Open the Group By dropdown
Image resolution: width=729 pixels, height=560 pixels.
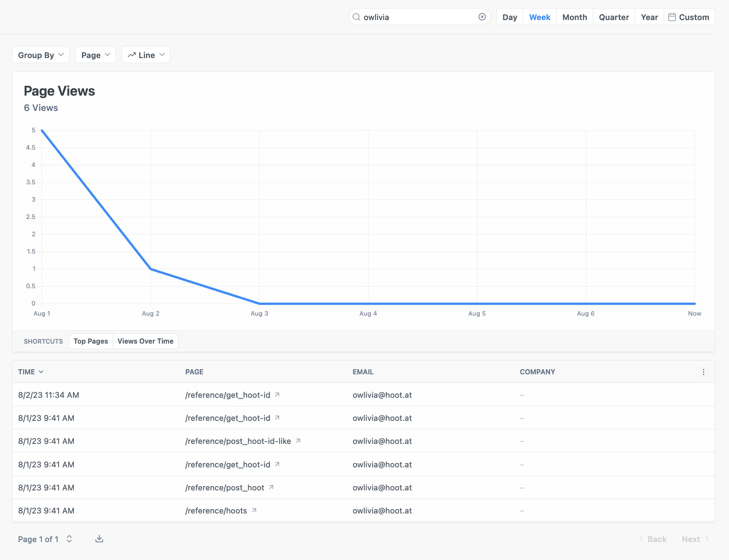41,55
